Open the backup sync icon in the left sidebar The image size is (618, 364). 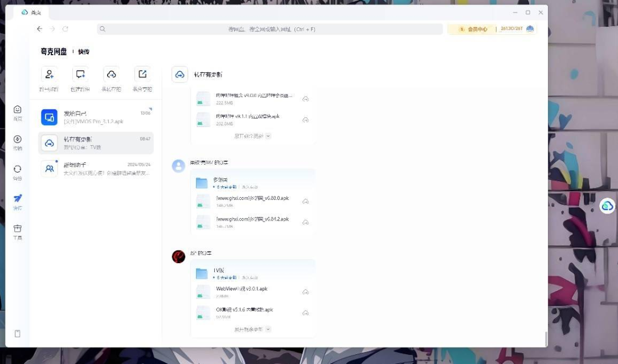coord(17,169)
